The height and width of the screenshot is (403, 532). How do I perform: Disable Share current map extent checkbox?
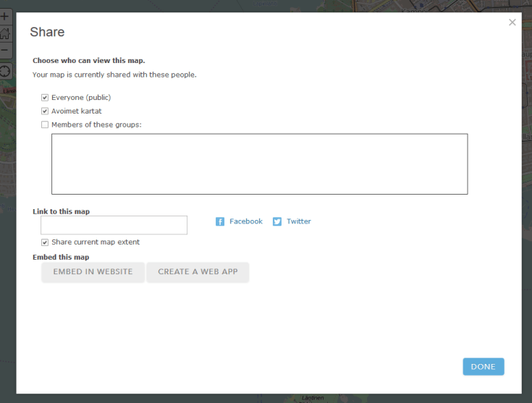tap(45, 242)
